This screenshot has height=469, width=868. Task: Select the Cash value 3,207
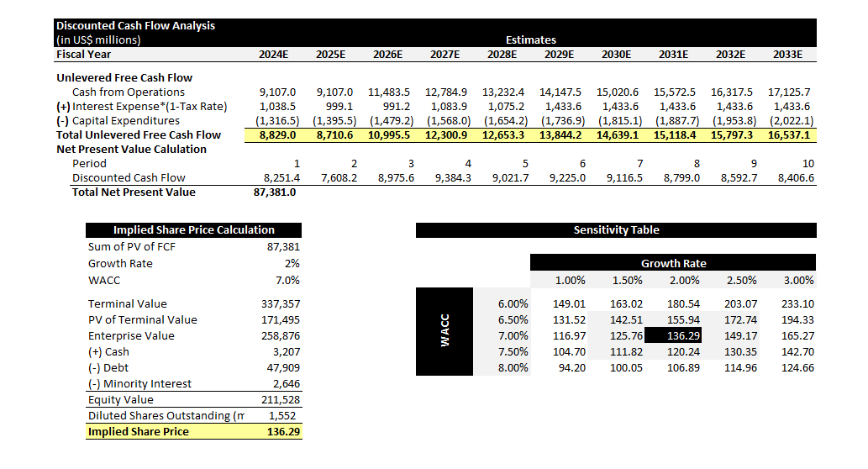click(287, 352)
